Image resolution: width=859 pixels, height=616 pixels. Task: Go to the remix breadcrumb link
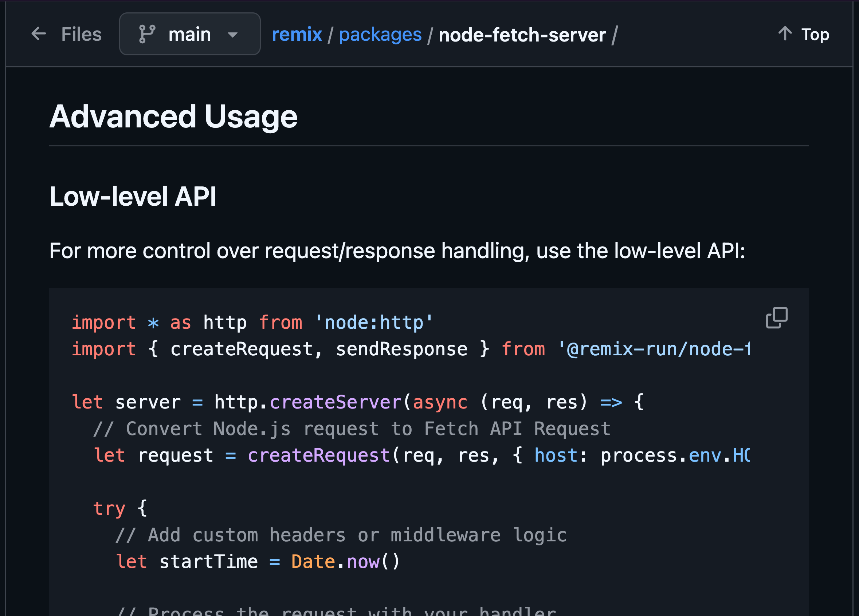(297, 35)
